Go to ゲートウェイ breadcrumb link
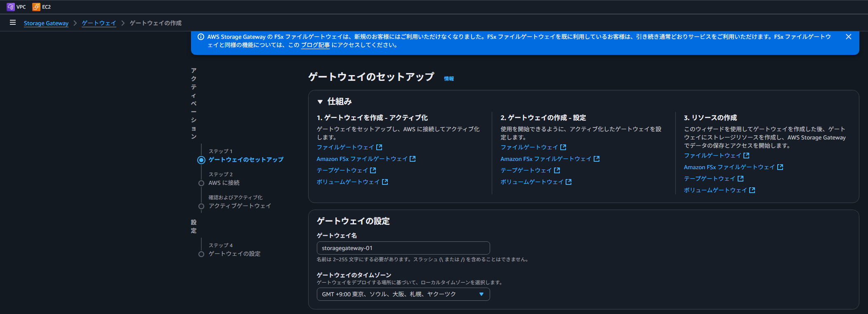The image size is (868, 314). pyautogui.click(x=99, y=23)
